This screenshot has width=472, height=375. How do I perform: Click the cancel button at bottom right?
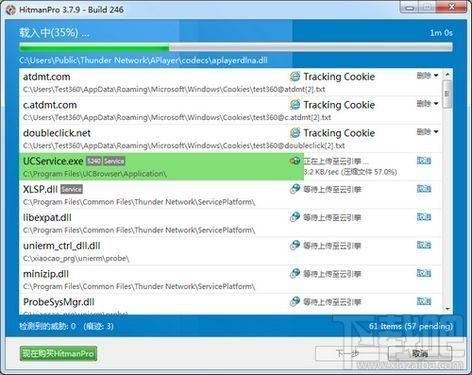[x=420, y=353]
